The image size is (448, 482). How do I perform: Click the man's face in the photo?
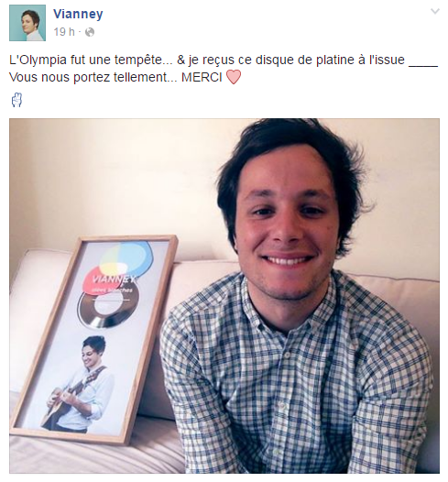tap(286, 227)
